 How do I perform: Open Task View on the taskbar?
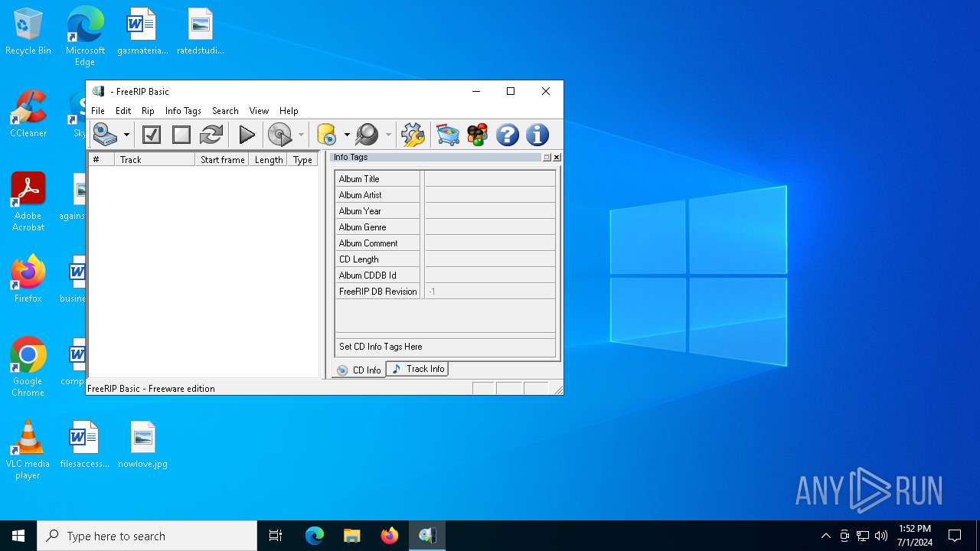[276, 536]
